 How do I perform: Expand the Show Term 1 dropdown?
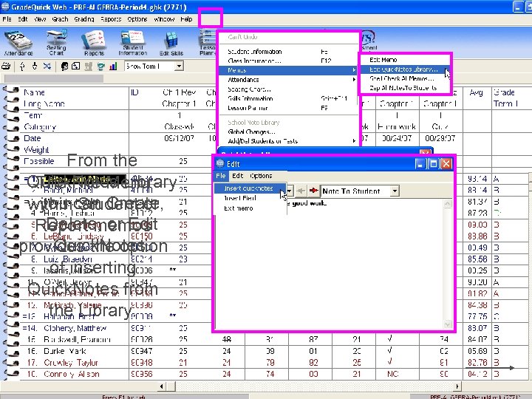[179, 66]
